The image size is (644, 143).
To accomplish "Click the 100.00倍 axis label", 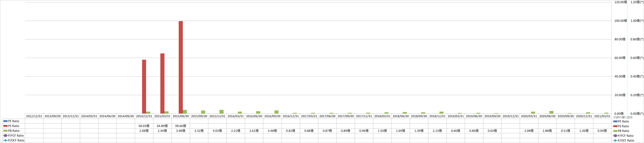I will (621, 21).
